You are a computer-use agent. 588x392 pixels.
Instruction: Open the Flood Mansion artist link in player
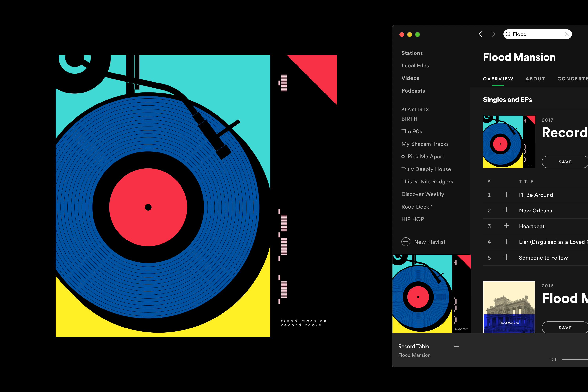(x=414, y=355)
